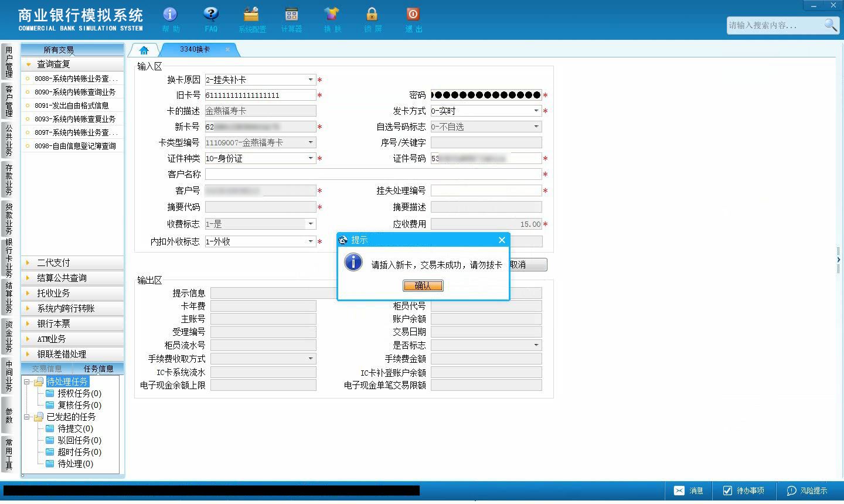Click the search magnifier icon
844x504 pixels.
831,25
